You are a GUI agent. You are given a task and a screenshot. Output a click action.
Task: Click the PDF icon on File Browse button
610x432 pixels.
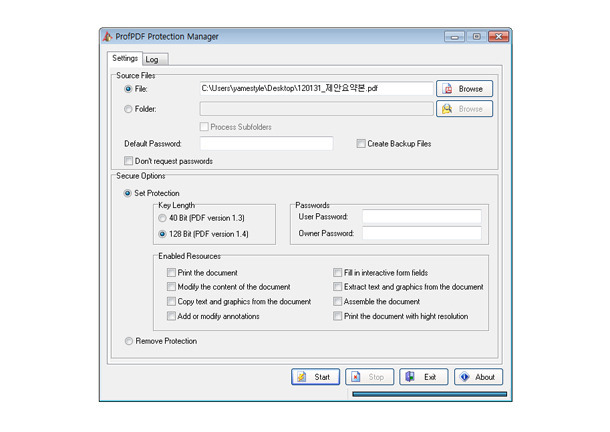point(447,89)
